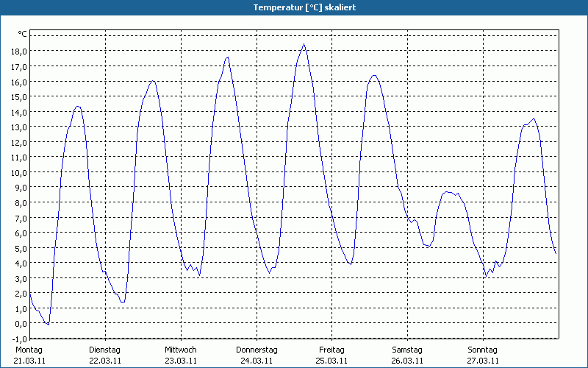Select the 7,0 y-axis label
This screenshot has height=368, width=588.
tap(21, 218)
